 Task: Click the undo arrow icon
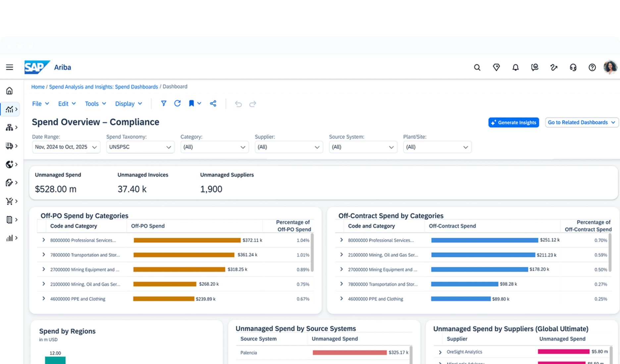pos(238,104)
